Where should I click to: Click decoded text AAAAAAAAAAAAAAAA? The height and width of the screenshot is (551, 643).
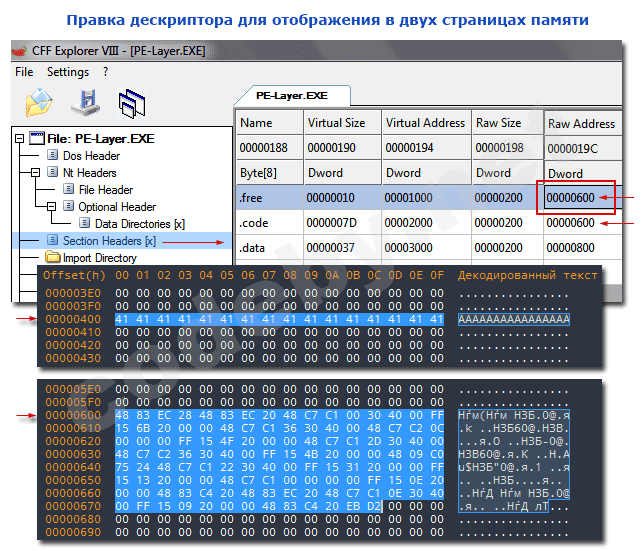coord(514,319)
